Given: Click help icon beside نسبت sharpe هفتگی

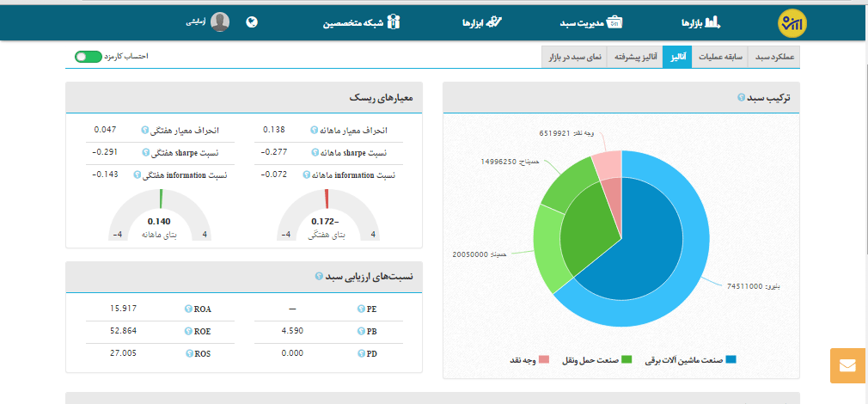Looking at the screenshot, I should [146, 152].
